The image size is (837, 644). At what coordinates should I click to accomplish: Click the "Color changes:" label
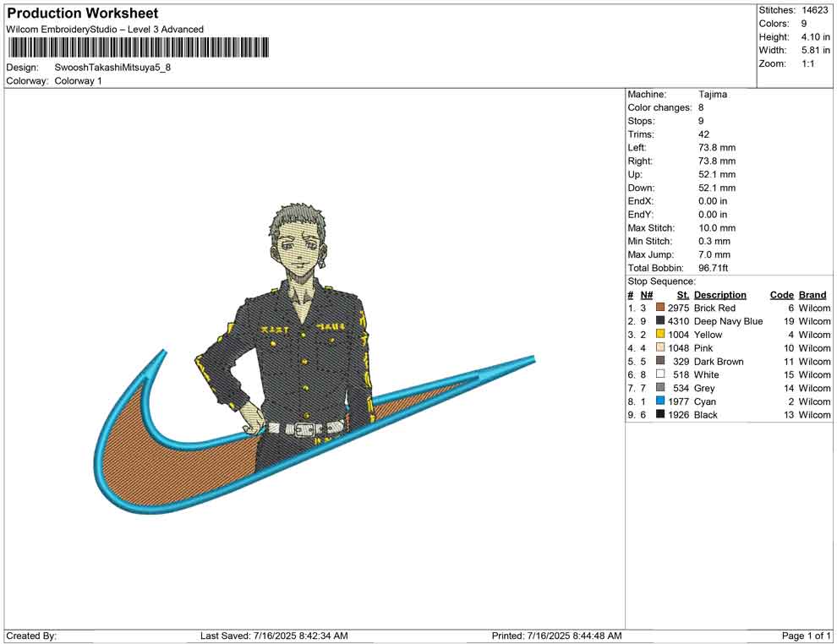pyautogui.click(x=659, y=107)
